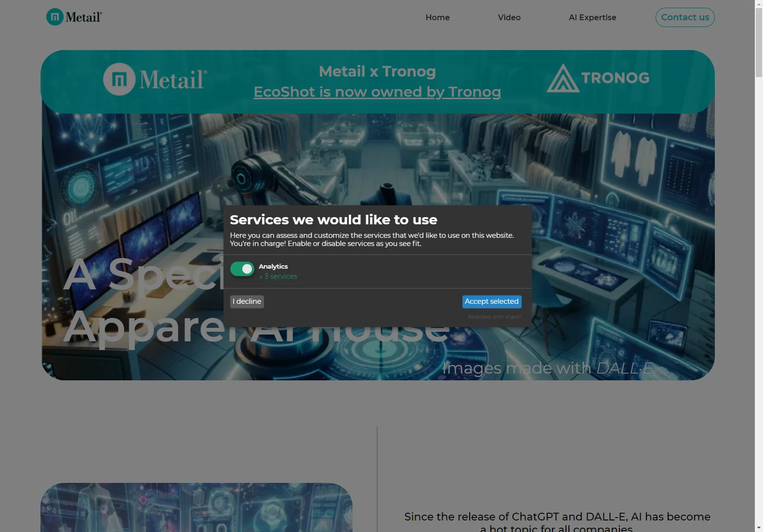
Task: Open the AI Expertise menu item
Action: (592, 17)
